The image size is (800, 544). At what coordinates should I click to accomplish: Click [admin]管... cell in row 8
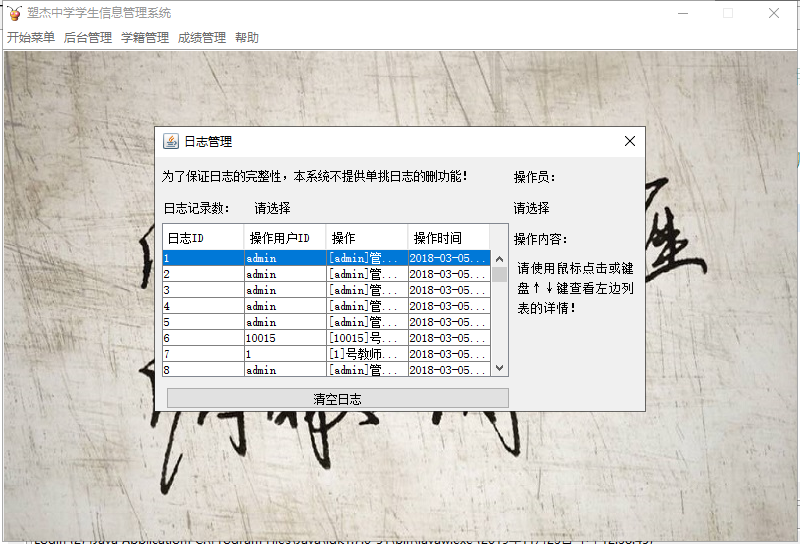click(367, 369)
